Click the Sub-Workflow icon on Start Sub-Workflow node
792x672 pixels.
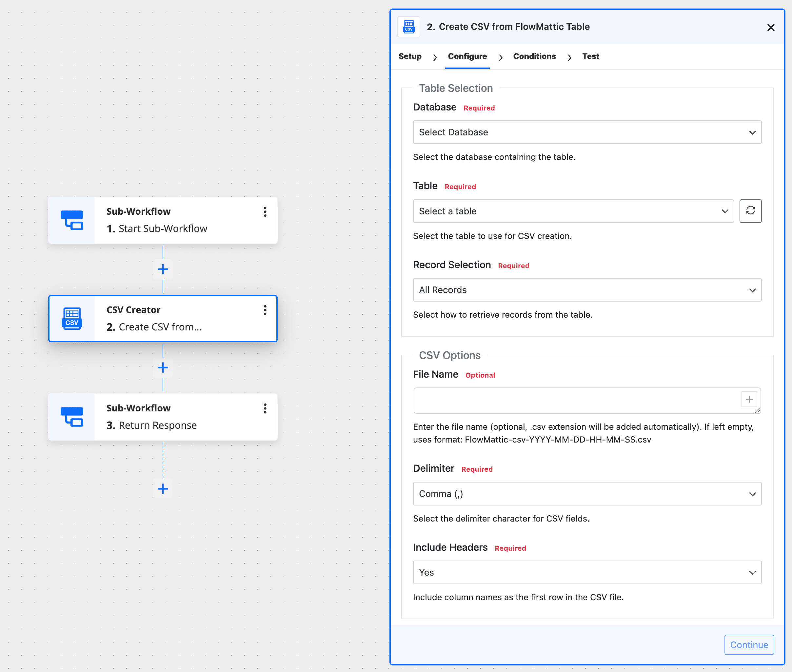(x=71, y=220)
